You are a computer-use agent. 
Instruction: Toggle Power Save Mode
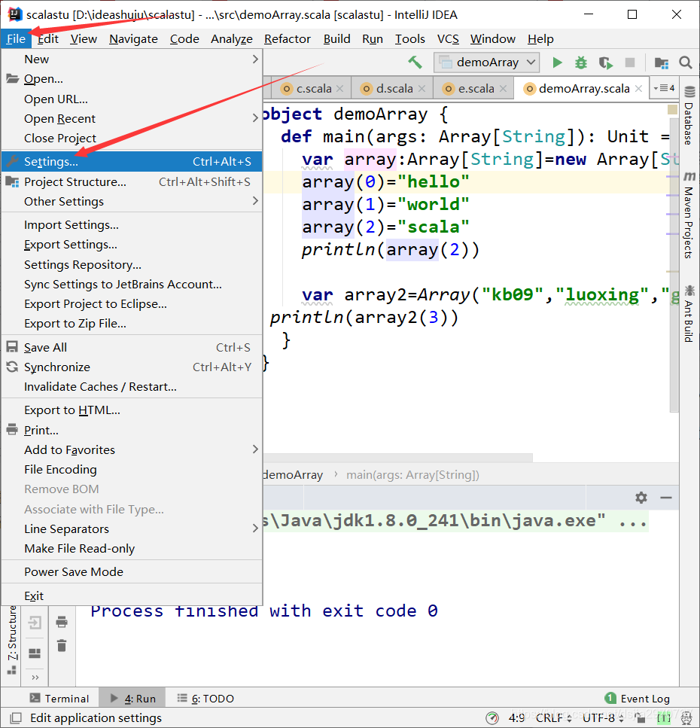tap(132, 571)
